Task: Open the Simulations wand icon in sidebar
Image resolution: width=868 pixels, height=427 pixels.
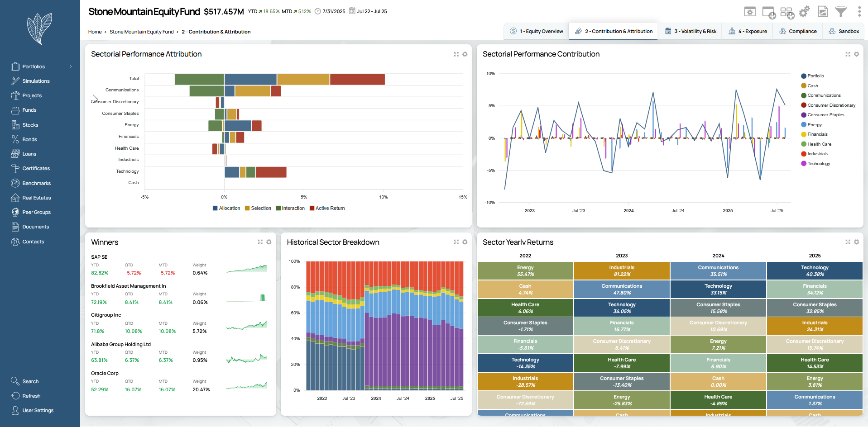Action: 15,81
